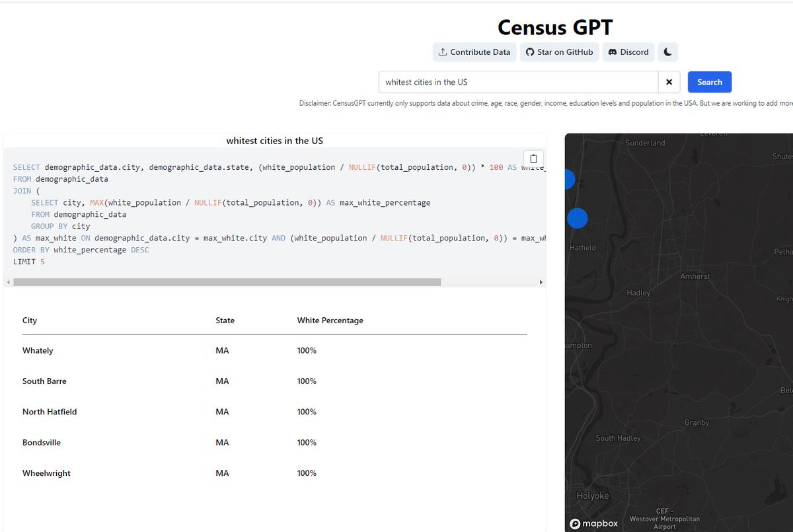Screen dimensions: 793x532
Task: Click the Hatfield label on the map
Action: [582, 248]
